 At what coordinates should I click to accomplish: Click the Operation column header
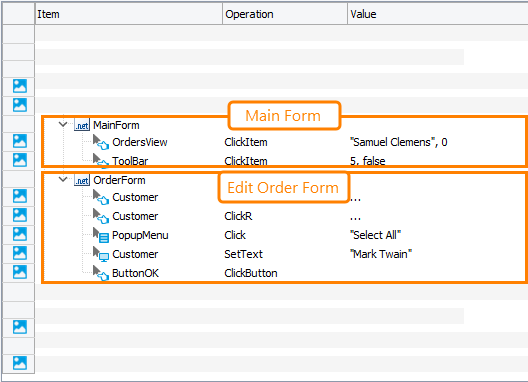click(285, 14)
